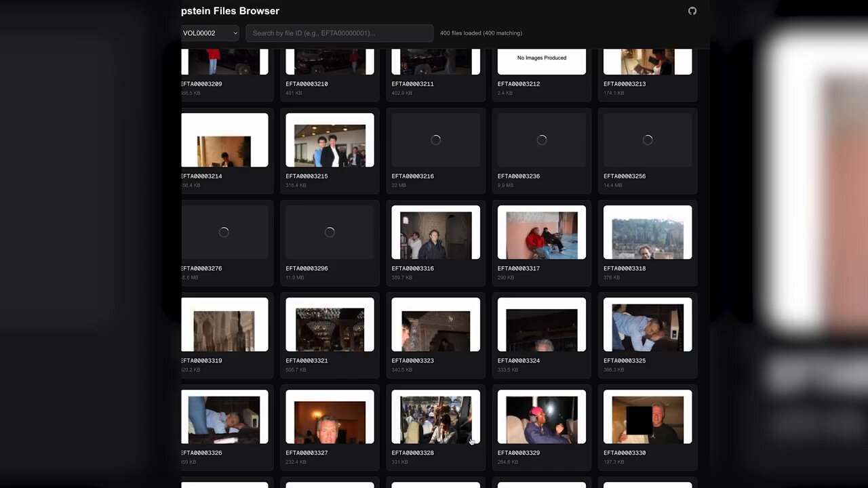Click the '290 KB' size under EFTA00003317

click(x=506, y=278)
